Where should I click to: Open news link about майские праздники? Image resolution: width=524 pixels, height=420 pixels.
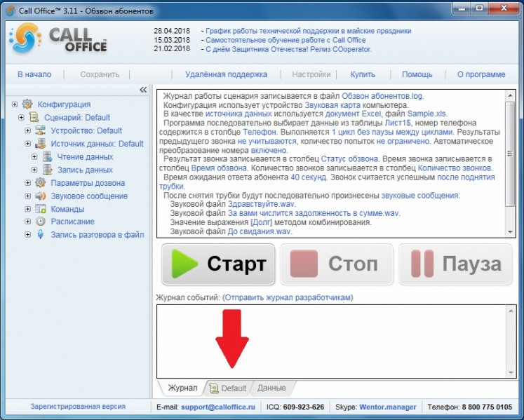(308, 31)
